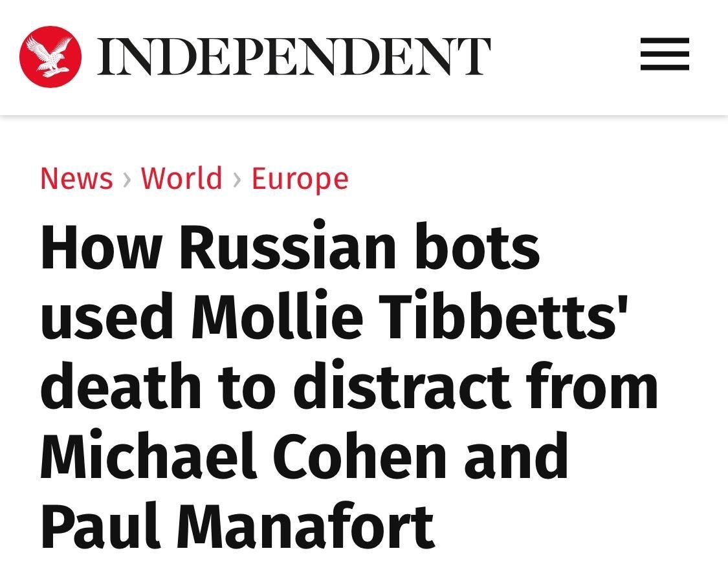Click the headline's first line "How Russian bots"
The width and height of the screenshot is (728, 575).
[x=290, y=246]
